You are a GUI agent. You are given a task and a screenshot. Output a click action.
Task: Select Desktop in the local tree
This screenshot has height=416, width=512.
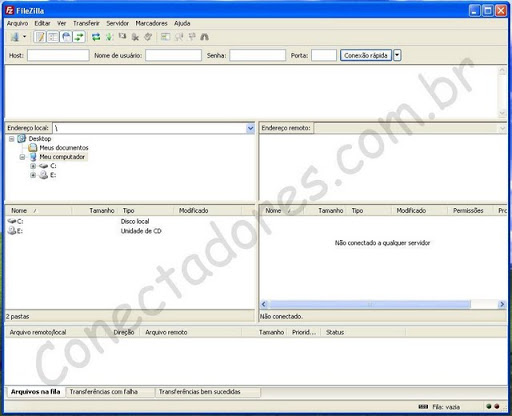[x=40, y=139]
